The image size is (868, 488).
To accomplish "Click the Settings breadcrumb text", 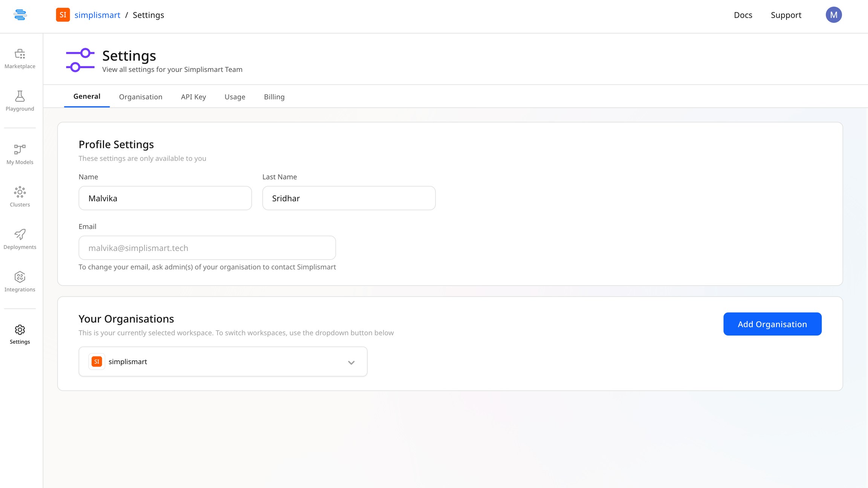I will click(148, 15).
